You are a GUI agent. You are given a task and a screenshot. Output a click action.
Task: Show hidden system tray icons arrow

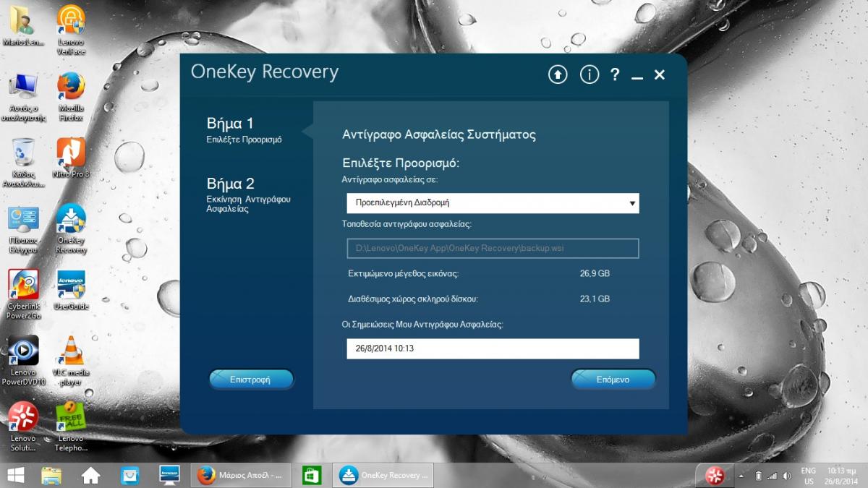[741, 476]
